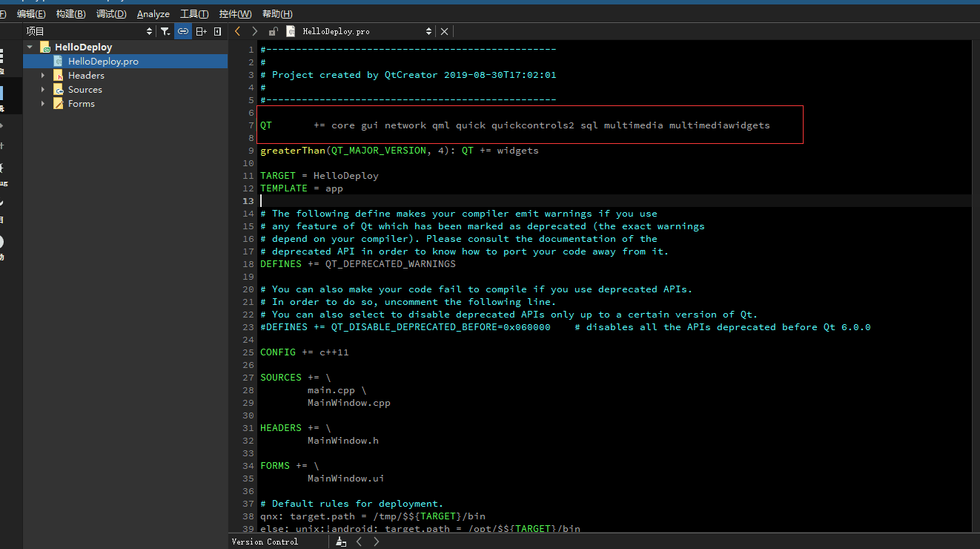Screen dimensions: 980x549
Task: Open the 控件(W) menu
Action: coord(235,14)
